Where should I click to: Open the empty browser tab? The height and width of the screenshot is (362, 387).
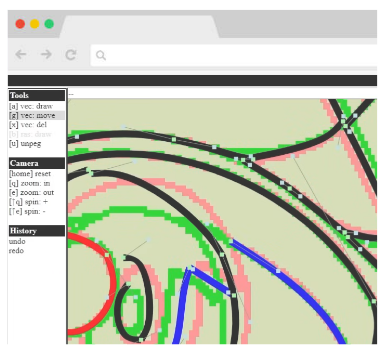[x=139, y=27]
